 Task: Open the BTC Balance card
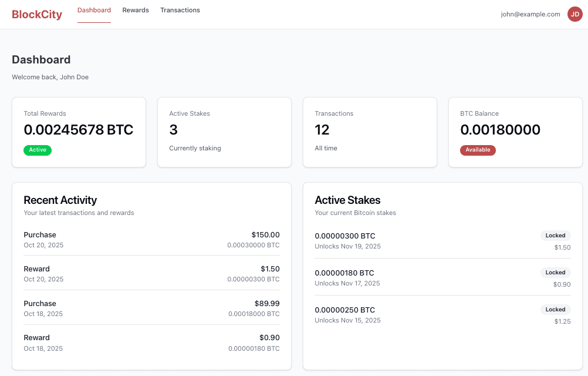pyautogui.click(x=515, y=132)
